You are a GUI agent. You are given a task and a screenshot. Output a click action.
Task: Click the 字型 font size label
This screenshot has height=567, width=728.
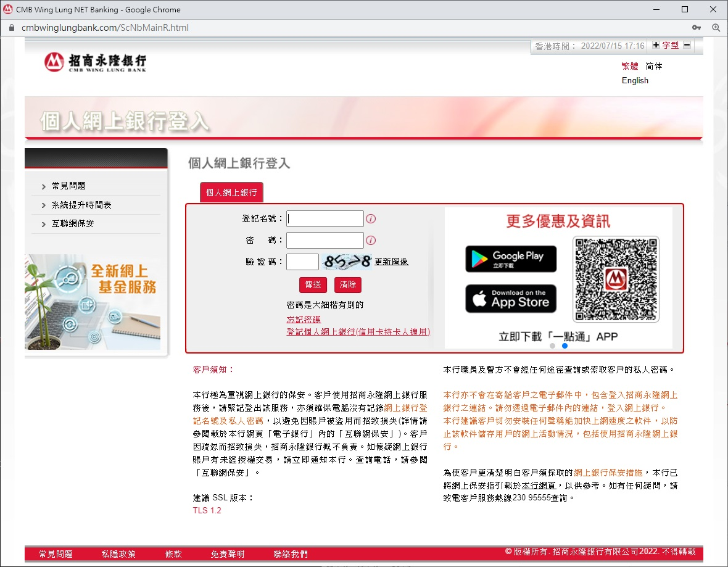(x=671, y=45)
